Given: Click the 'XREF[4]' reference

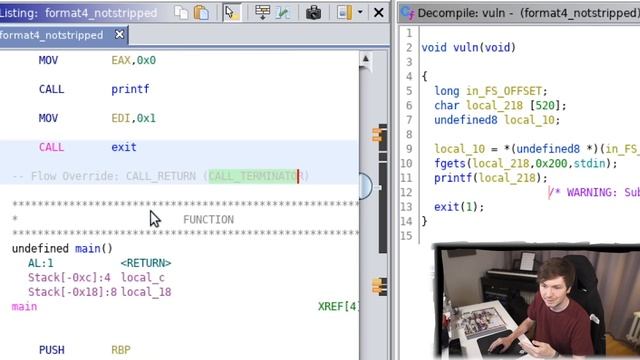Looking at the screenshot, I should (x=338, y=306).
